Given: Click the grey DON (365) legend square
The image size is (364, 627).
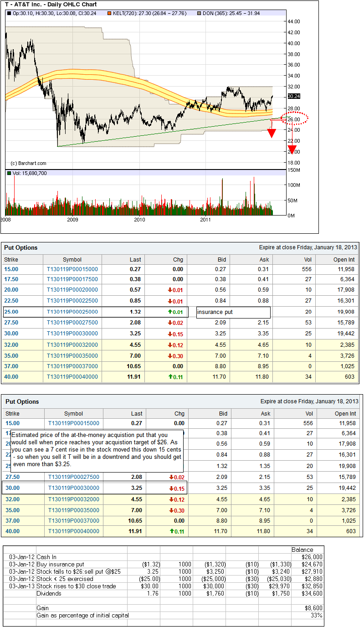Looking at the screenshot, I should coord(199,14).
